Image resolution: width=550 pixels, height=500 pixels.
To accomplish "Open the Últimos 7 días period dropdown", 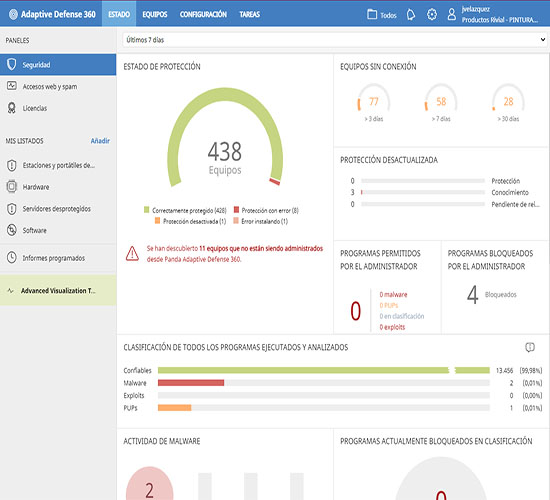I will point(334,40).
